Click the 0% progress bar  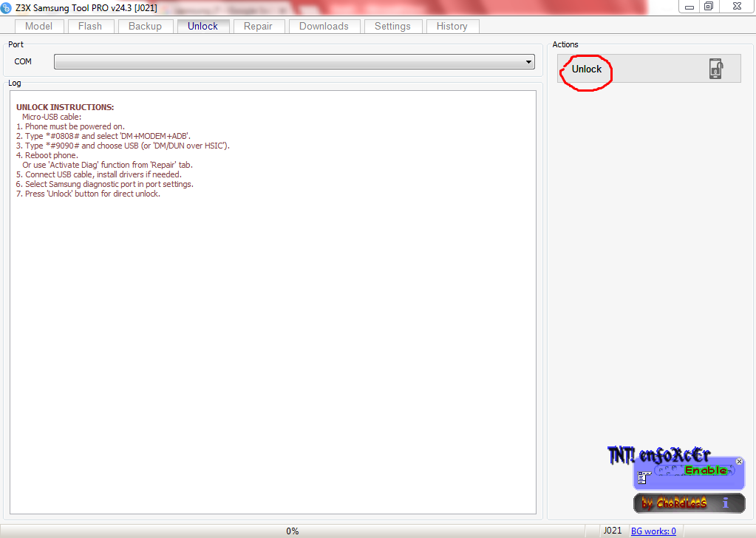[x=292, y=531]
